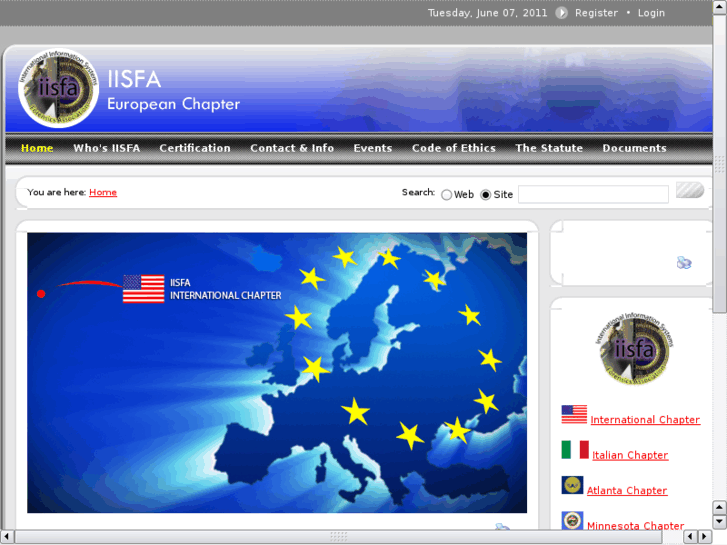Click the Atlanta Chapter seal icon
The height and width of the screenshot is (545, 727).
[572, 485]
